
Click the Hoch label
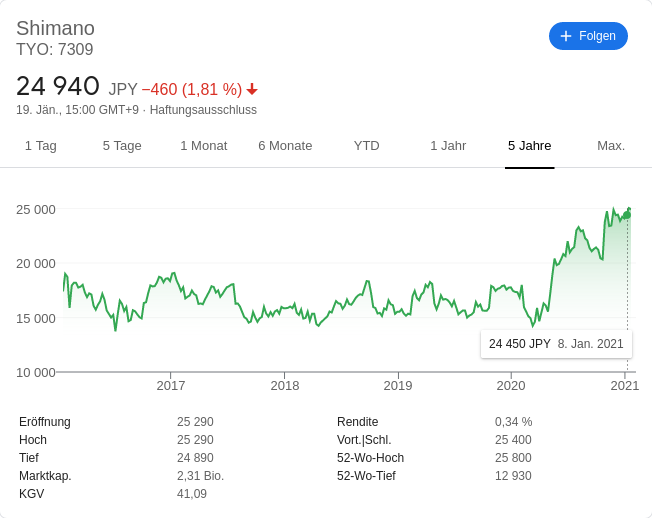(33, 440)
